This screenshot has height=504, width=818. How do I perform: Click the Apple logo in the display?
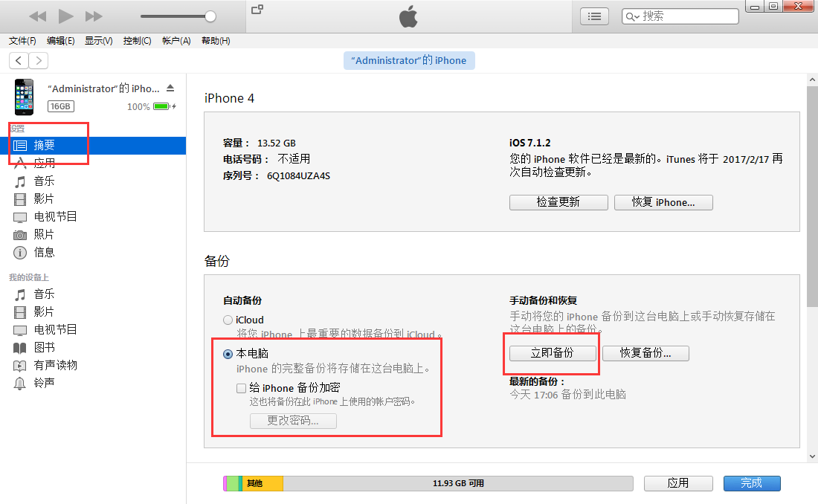click(408, 16)
